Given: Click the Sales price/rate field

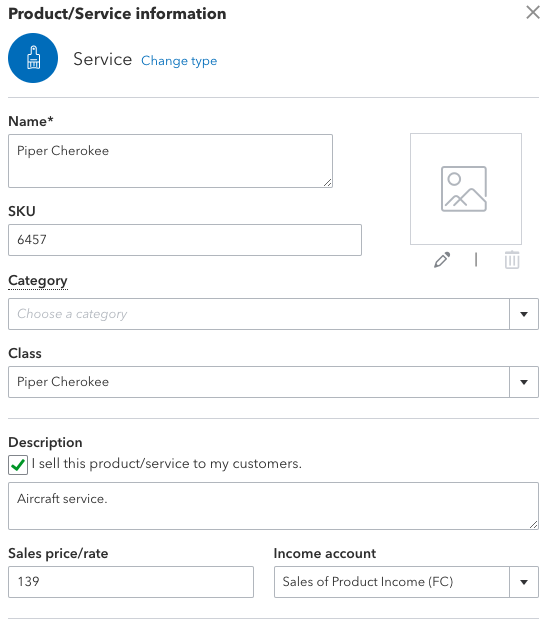Looking at the screenshot, I should pyautogui.click(x=131, y=582).
